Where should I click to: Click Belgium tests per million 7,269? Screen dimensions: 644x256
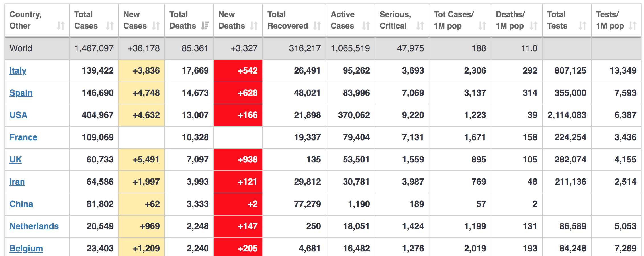coord(625,249)
